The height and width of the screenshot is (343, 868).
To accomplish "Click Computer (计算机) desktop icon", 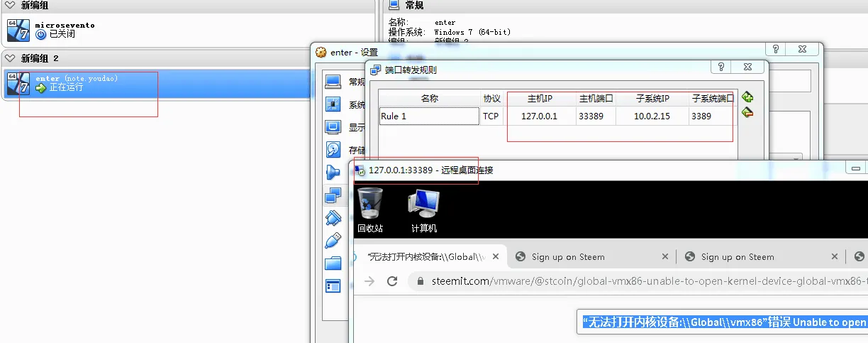I will pyautogui.click(x=424, y=210).
